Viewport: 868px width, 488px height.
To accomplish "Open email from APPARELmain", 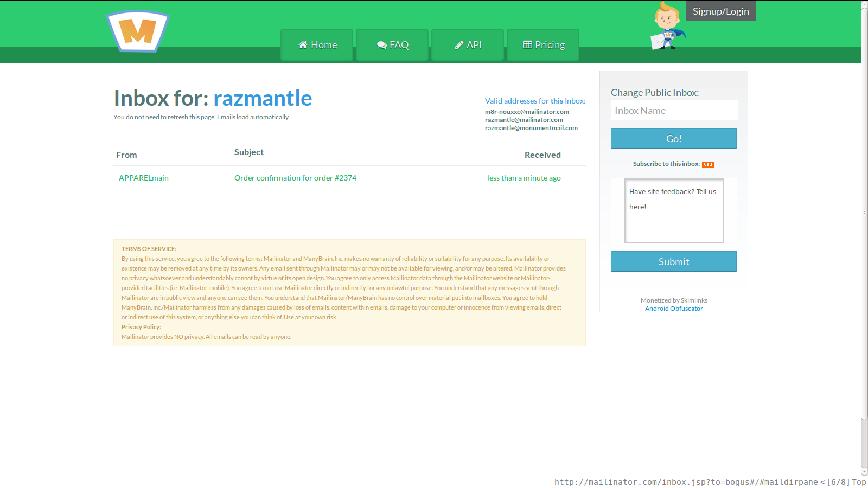I will [x=144, y=178].
